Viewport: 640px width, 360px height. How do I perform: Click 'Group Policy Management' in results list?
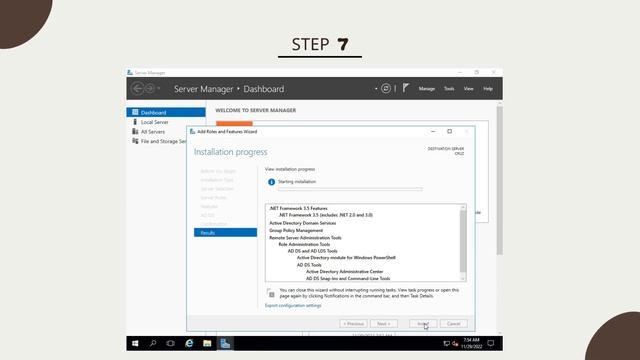(296, 231)
